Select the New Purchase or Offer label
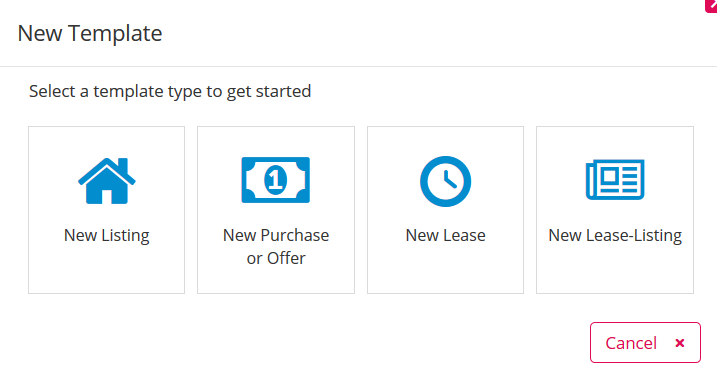The width and height of the screenshot is (717, 380). (x=276, y=246)
